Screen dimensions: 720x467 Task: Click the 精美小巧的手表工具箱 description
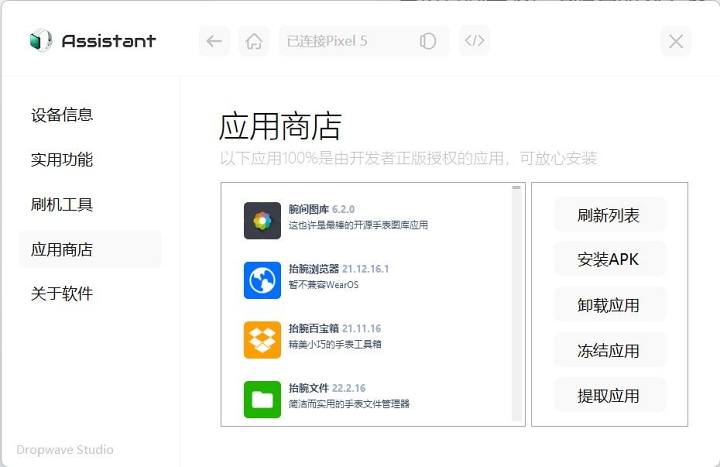(x=335, y=344)
